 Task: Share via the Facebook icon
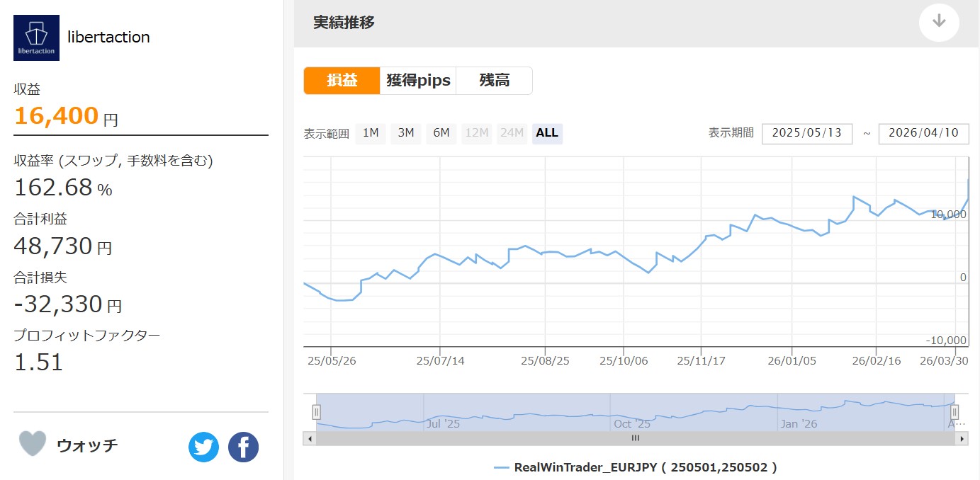point(243,447)
